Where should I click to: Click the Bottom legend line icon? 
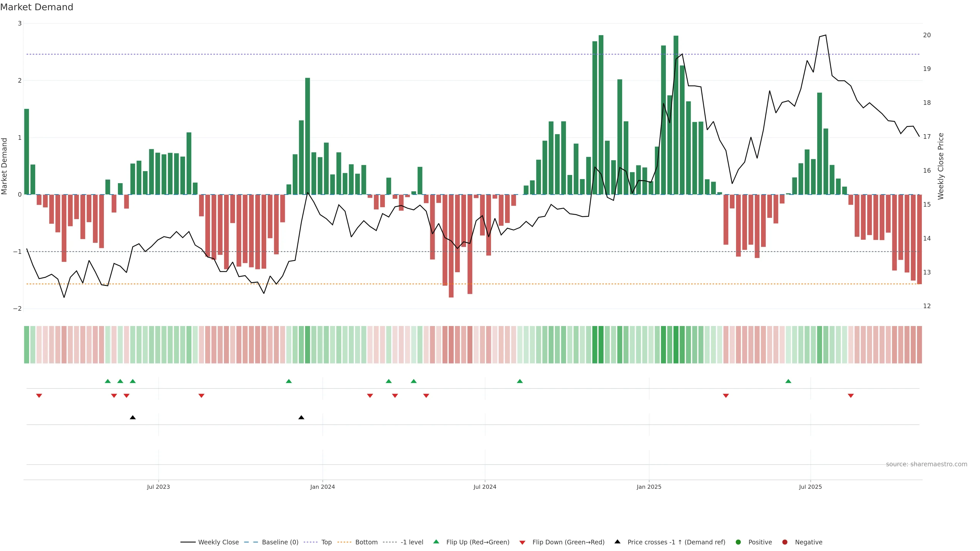[x=344, y=542]
